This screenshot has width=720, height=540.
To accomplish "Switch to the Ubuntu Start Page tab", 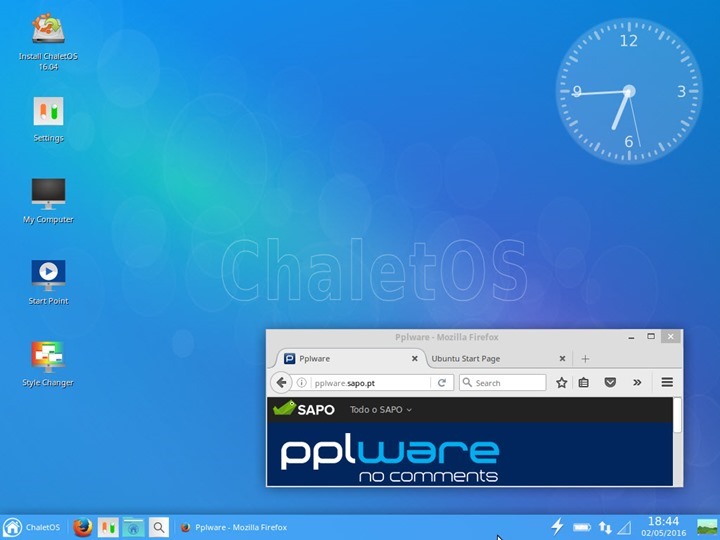I will coord(466,359).
